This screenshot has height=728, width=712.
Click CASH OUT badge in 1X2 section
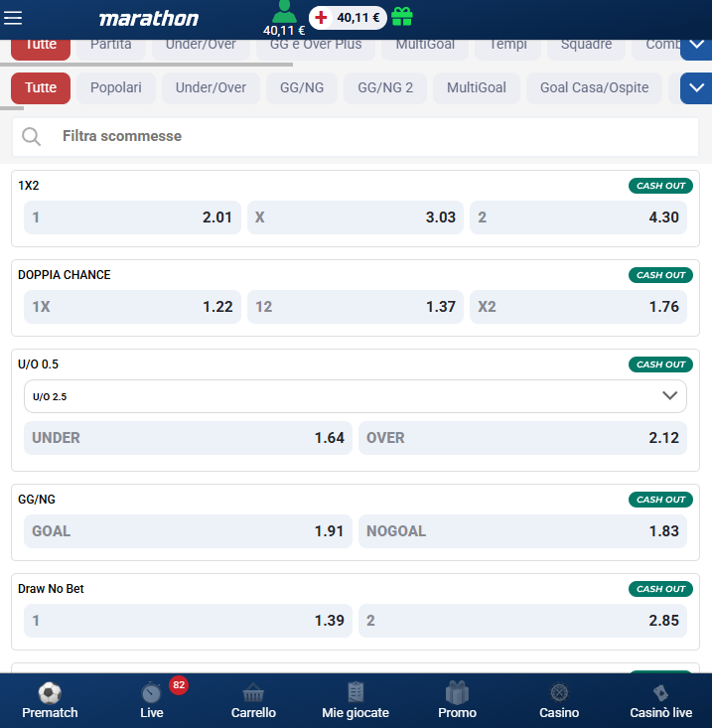[x=660, y=186]
